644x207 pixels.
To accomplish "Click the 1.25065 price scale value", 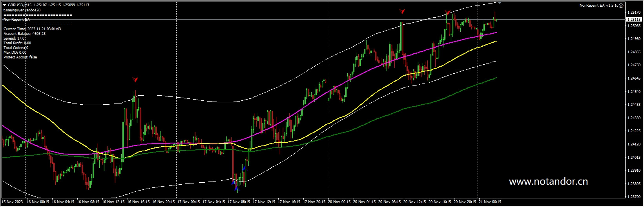I will click(x=634, y=26).
